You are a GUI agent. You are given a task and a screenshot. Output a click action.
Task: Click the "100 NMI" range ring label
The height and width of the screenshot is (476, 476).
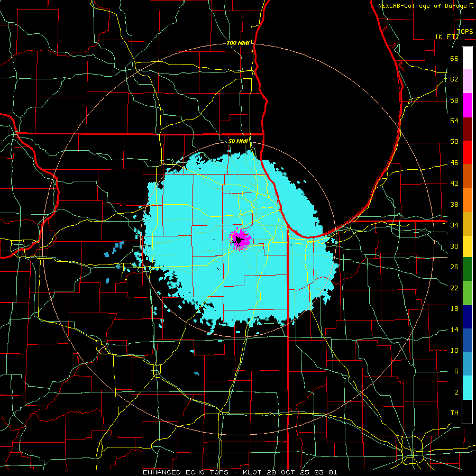pos(238,43)
